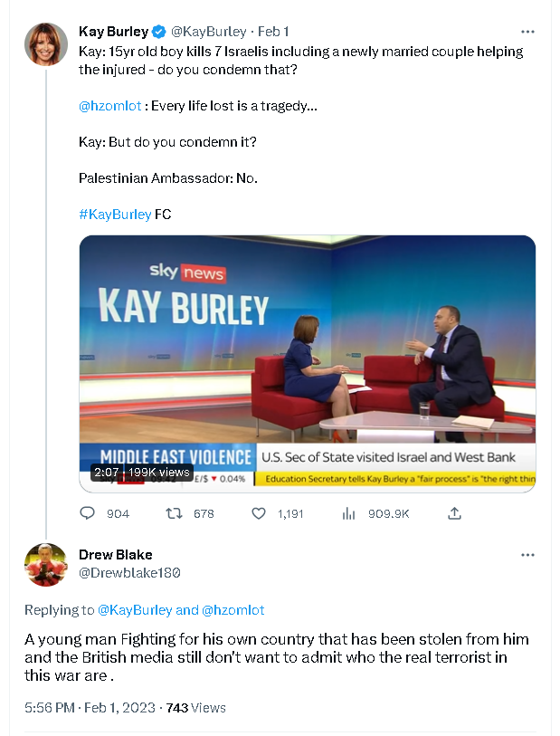Open the #KayBurley hashtag link
This screenshot has width=560, height=736.
pyautogui.click(x=115, y=215)
